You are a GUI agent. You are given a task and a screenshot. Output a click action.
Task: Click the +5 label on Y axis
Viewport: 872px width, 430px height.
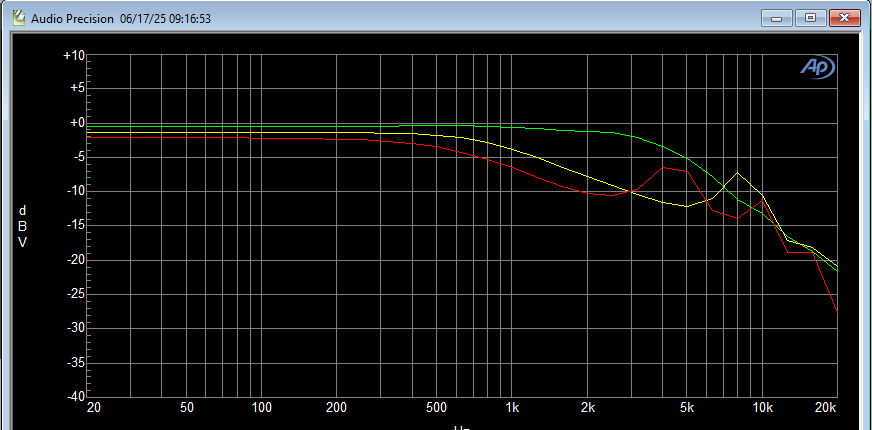click(76, 88)
